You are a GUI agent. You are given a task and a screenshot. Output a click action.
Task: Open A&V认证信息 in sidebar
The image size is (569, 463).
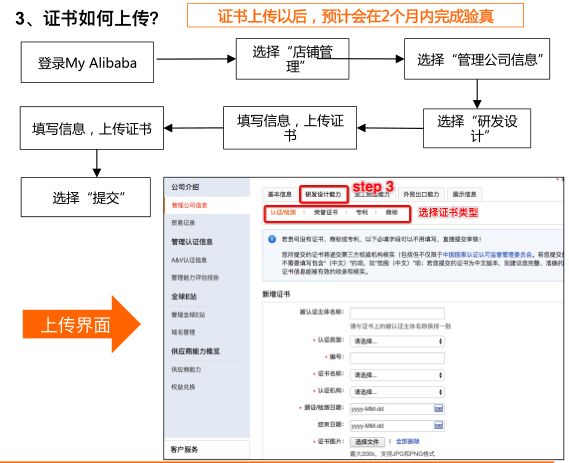(x=189, y=260)
